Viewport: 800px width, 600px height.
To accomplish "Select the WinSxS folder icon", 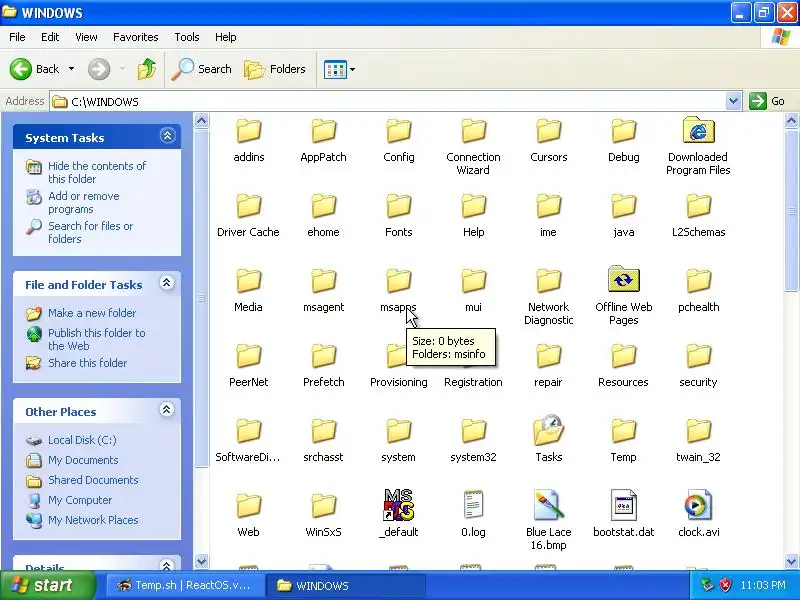I will tap(323, 506).
